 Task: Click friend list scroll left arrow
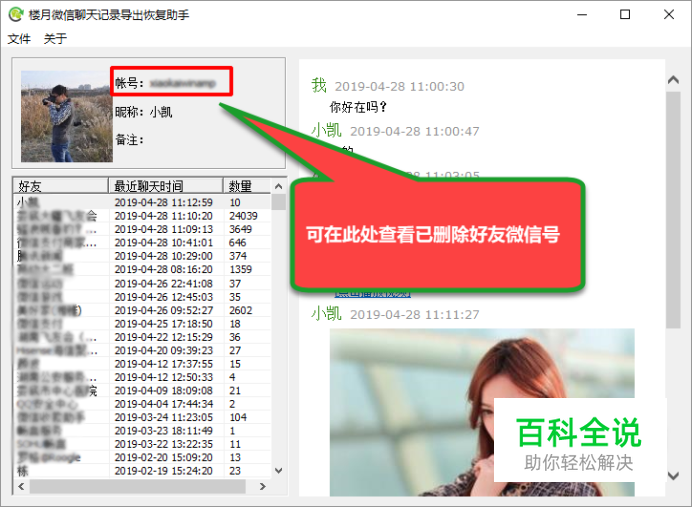pos(21,486)
